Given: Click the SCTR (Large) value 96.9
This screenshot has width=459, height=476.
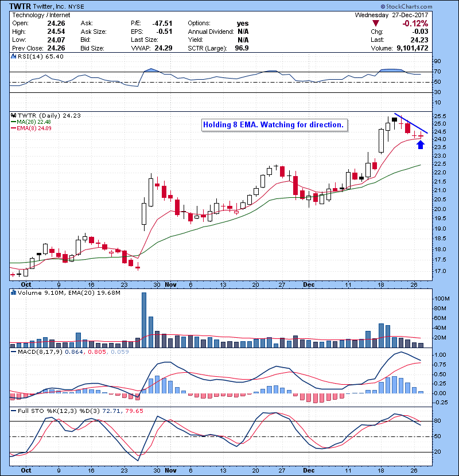Looking at the screenshot, I should (x=242, y=48).
